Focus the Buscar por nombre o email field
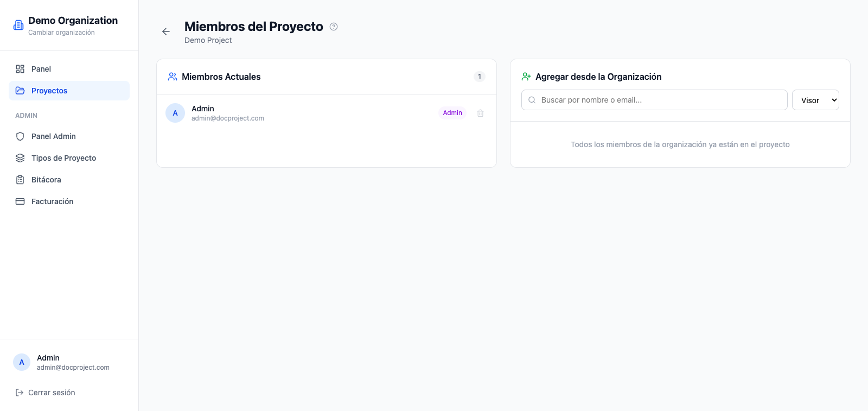This screenshot has height=411, width=868. 654,100
